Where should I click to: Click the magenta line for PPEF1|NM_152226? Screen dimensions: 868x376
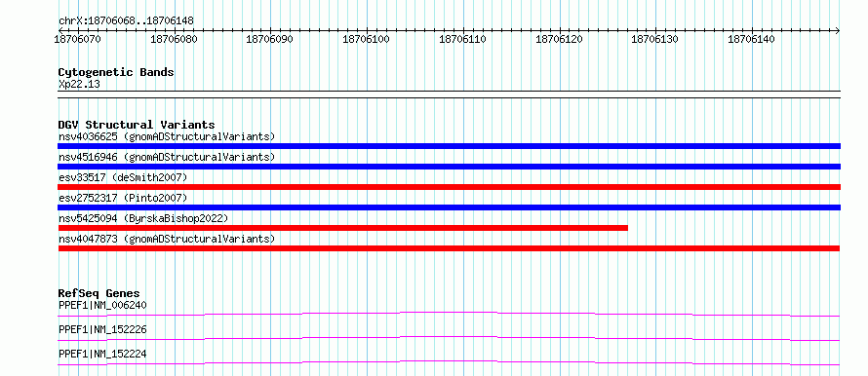(x=449, y=338)
